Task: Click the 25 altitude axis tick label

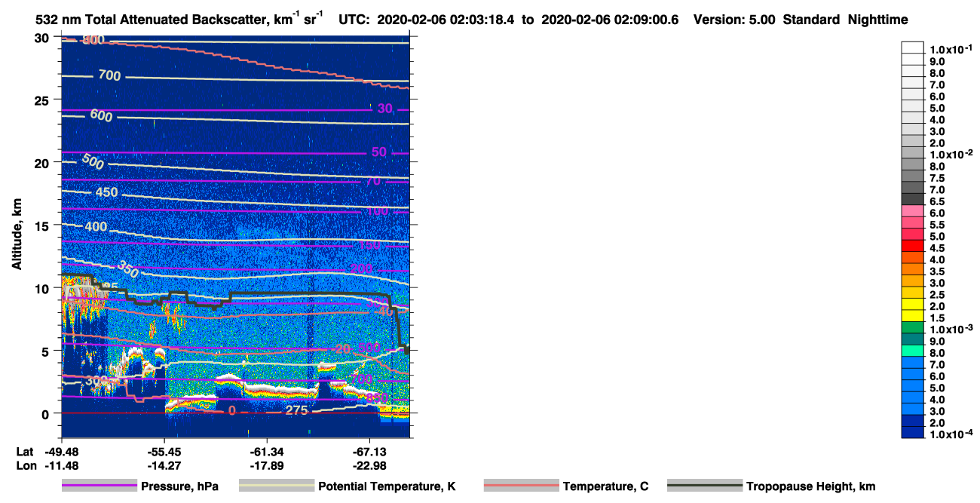Action: [42, 100]
